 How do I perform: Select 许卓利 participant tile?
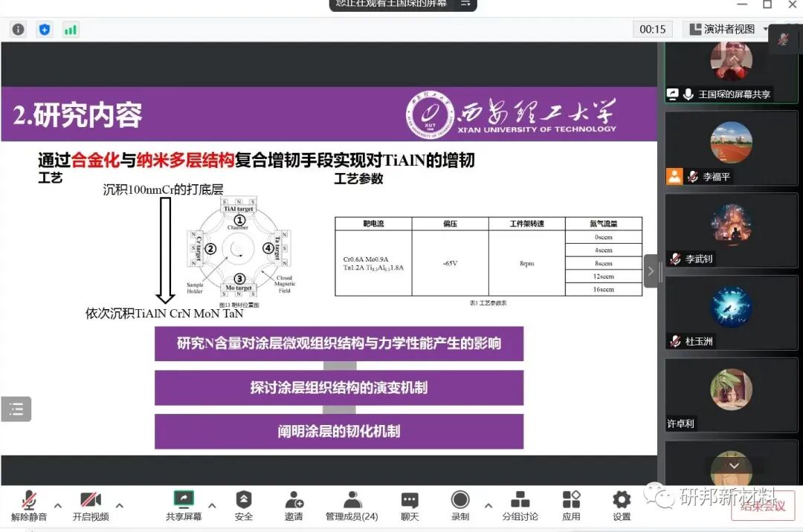731,395
